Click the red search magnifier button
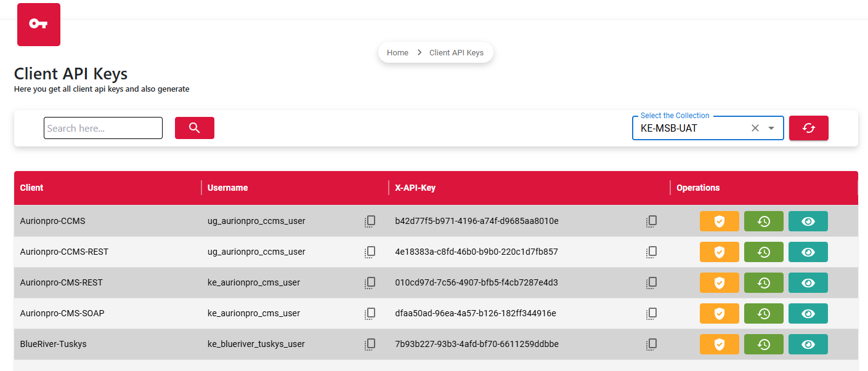 [x=195, y=128]
